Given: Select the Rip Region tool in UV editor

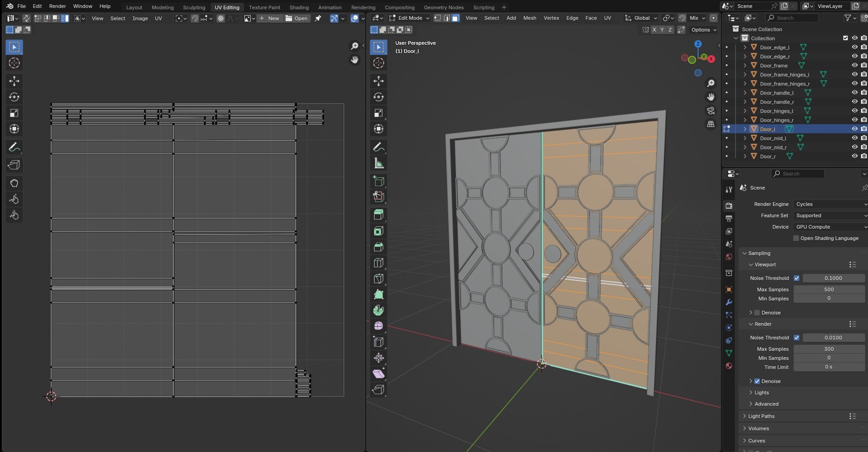Looking at the screenshot, I should [x=14, y=165].
